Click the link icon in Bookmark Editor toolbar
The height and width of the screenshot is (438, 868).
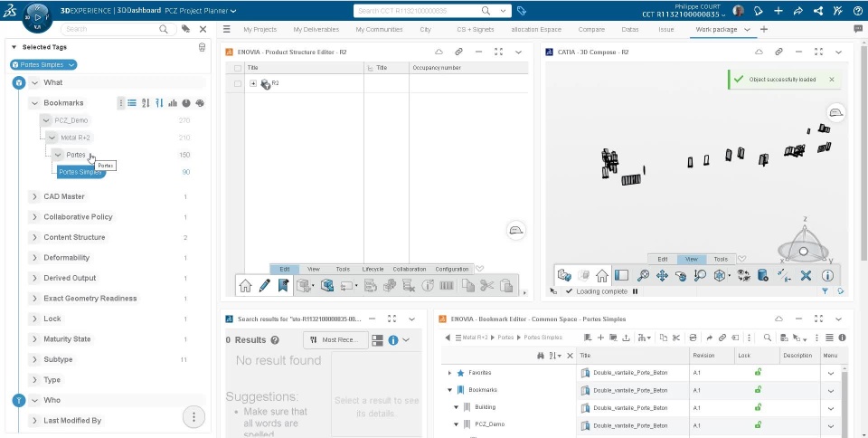pyautogui.click(x=722, y=338)
